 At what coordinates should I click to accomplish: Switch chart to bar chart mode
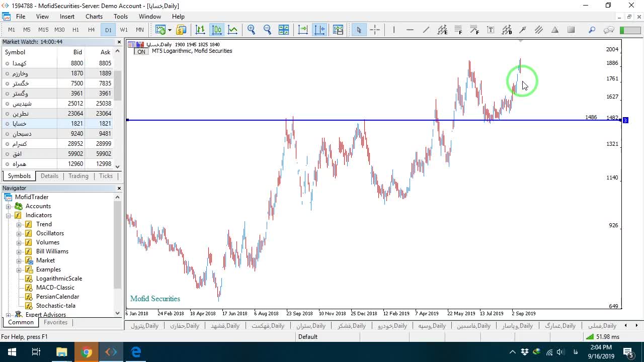[200, 30]
